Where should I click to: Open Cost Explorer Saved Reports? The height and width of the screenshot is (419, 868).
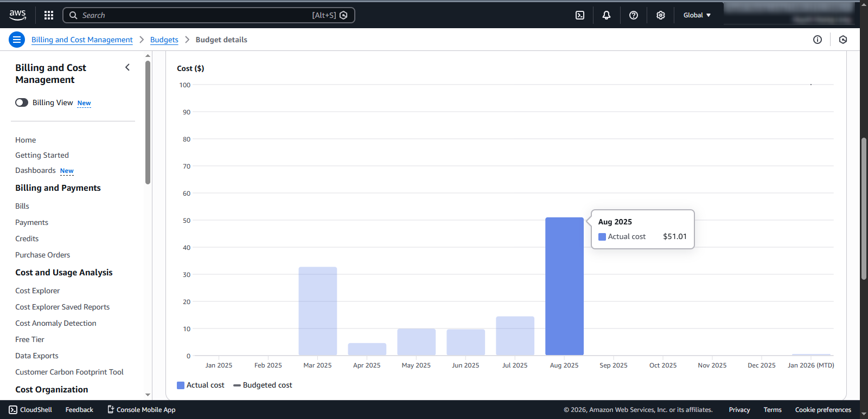pyautogui.click(x=62, y=307)
